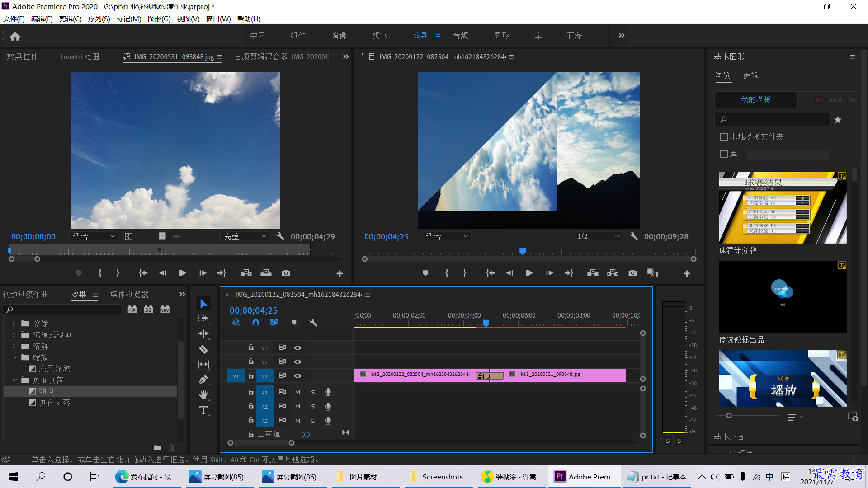The height and width of the screenshot is (488, 868).
Task: Add marker in timeline panel
Action: [294, 322]
